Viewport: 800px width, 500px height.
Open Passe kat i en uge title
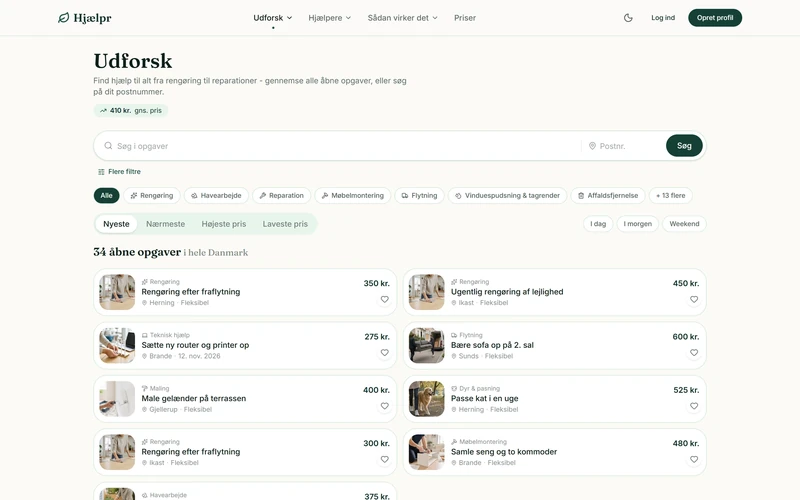coord(484,398)
